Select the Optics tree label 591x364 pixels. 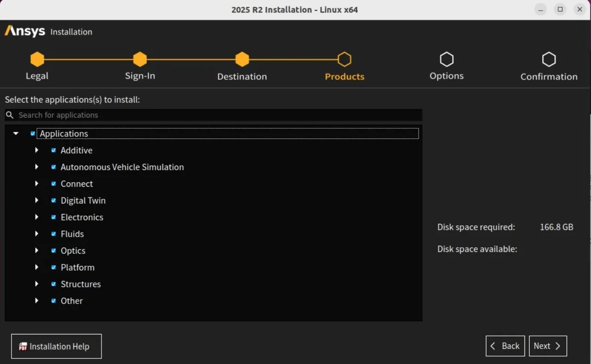73,251
